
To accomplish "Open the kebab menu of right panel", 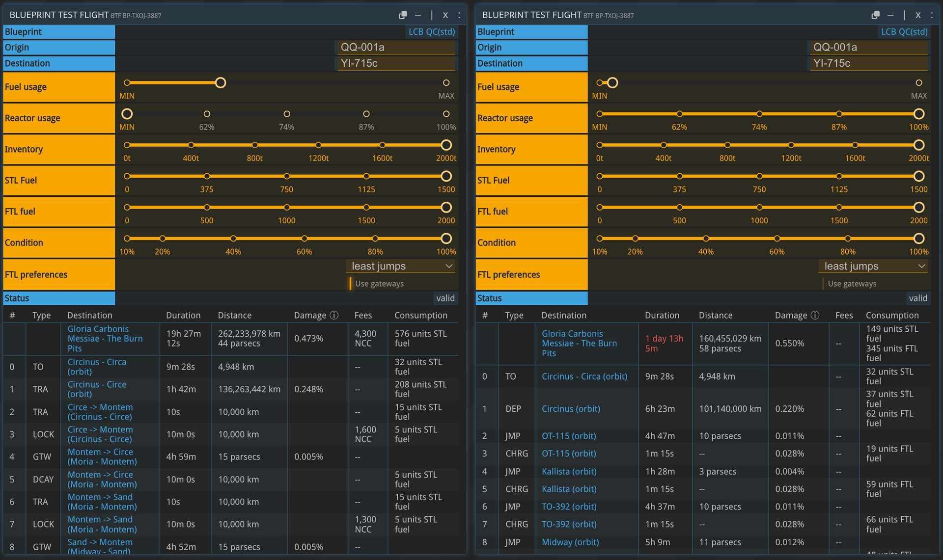I will pos(932,15).
